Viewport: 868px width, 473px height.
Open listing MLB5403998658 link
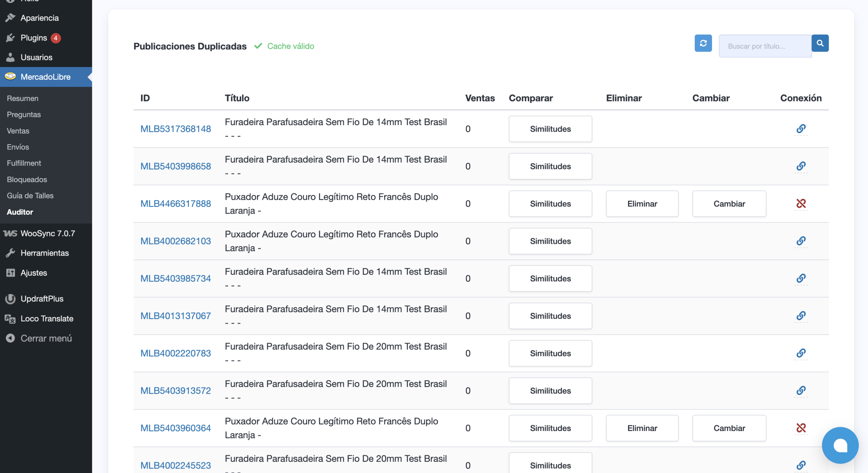tap(176, 166)
